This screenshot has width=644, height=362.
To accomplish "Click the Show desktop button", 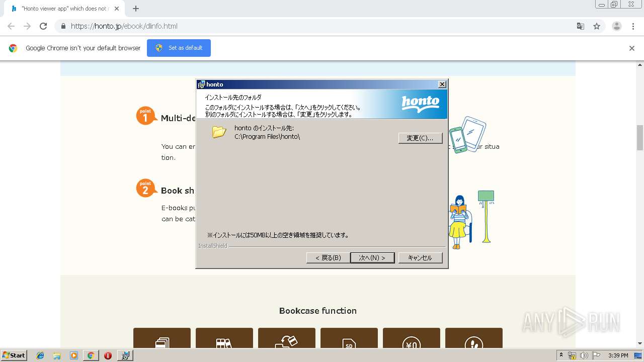I will [x=639, y=355].
